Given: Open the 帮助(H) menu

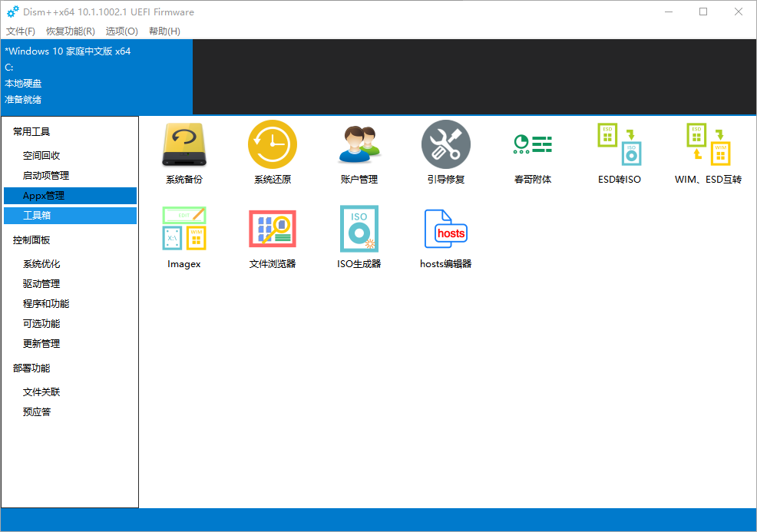Looking at the screenshot, I should [164, 31].
